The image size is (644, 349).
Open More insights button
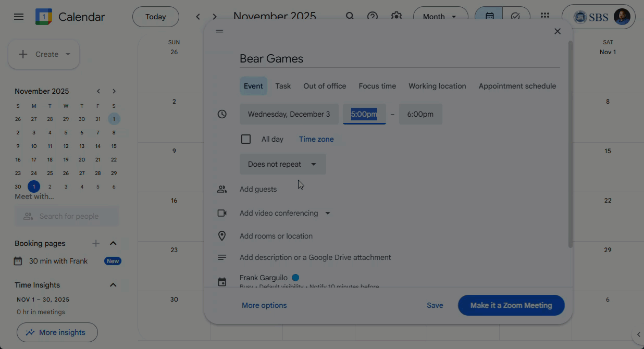click(57, 332)
